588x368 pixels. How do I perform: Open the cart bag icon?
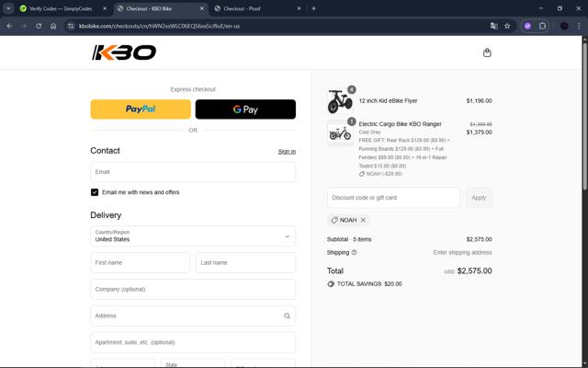point(487,52)
